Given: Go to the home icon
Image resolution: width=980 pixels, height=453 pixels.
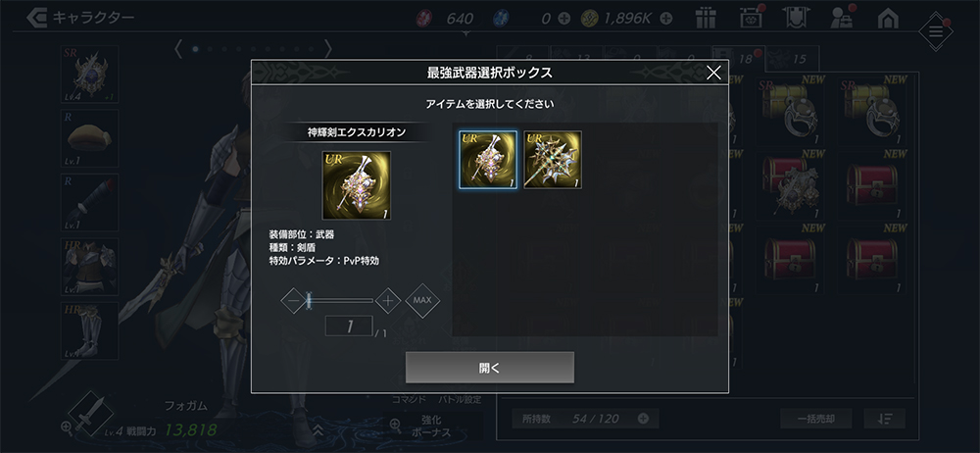Looking at the screenshot, I should coord(888,19).
